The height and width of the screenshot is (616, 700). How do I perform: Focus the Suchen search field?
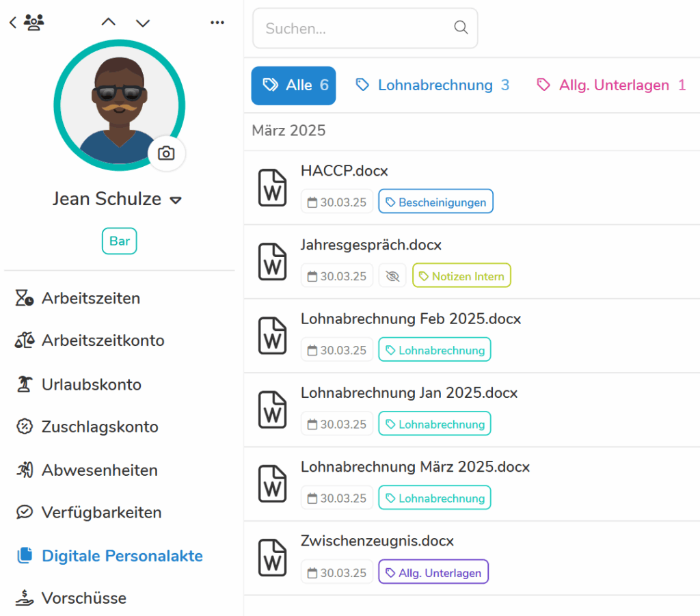365,28
